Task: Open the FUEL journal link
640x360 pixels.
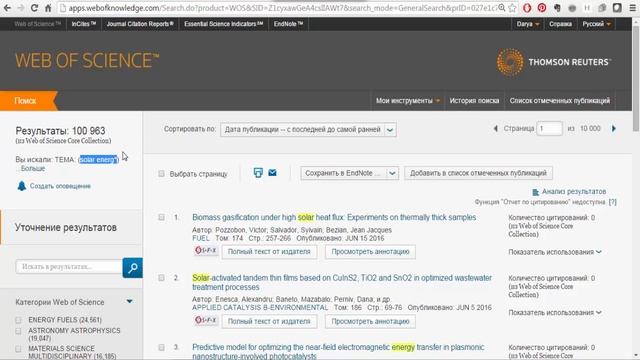Action: point(200,238)
